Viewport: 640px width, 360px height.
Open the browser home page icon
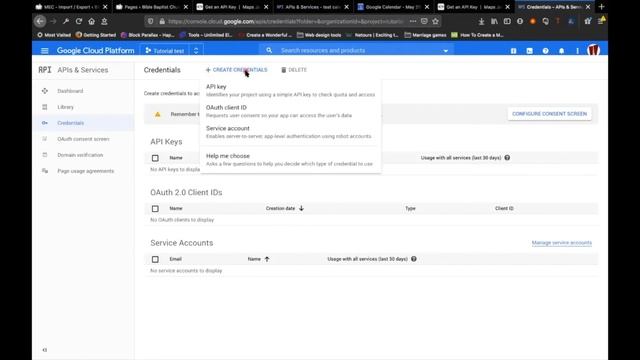click(91, 21)
